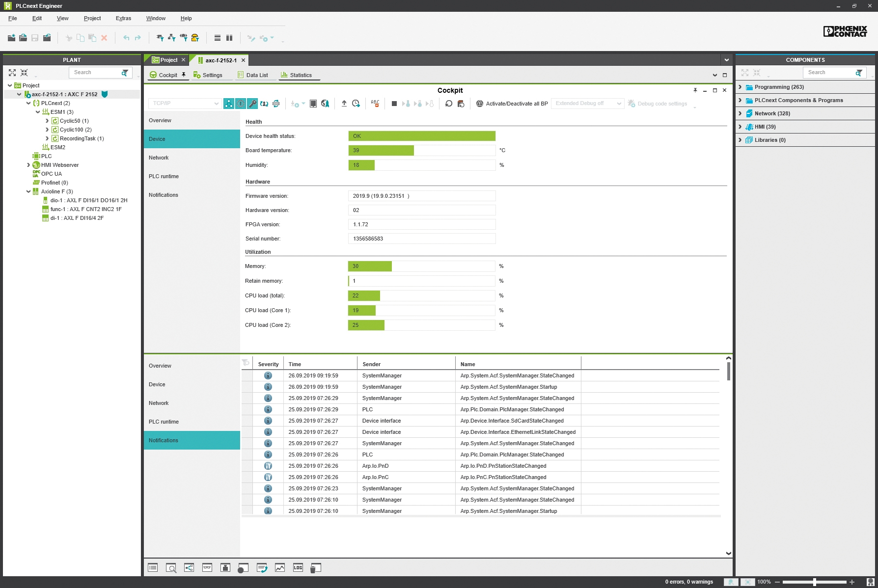The height and width of the screenshot is (588, 878).
Task: Collapse the ESM1 (3) tree node
Action: (38, 112)
